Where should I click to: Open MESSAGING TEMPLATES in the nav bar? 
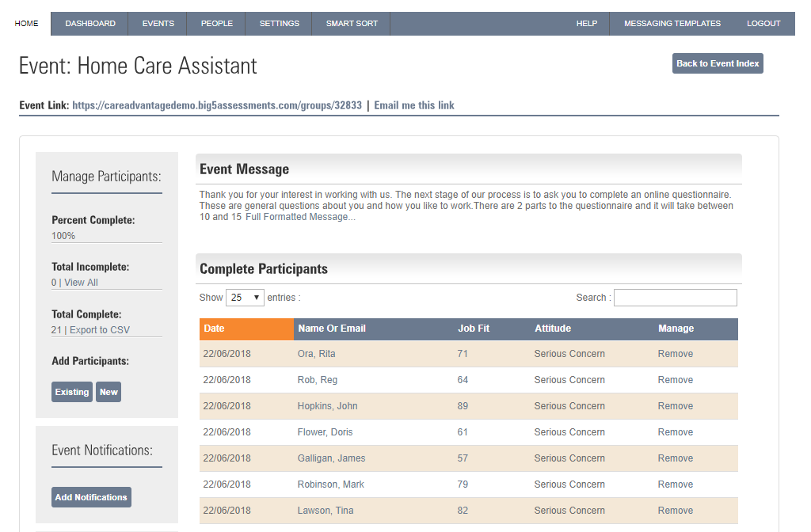coord(672,23)
